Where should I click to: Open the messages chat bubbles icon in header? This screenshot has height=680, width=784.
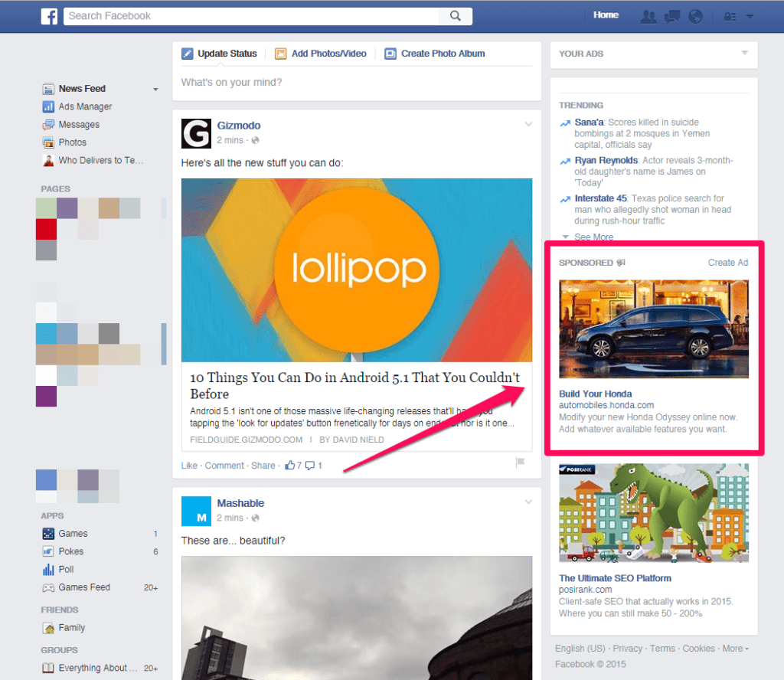point(672,16)
